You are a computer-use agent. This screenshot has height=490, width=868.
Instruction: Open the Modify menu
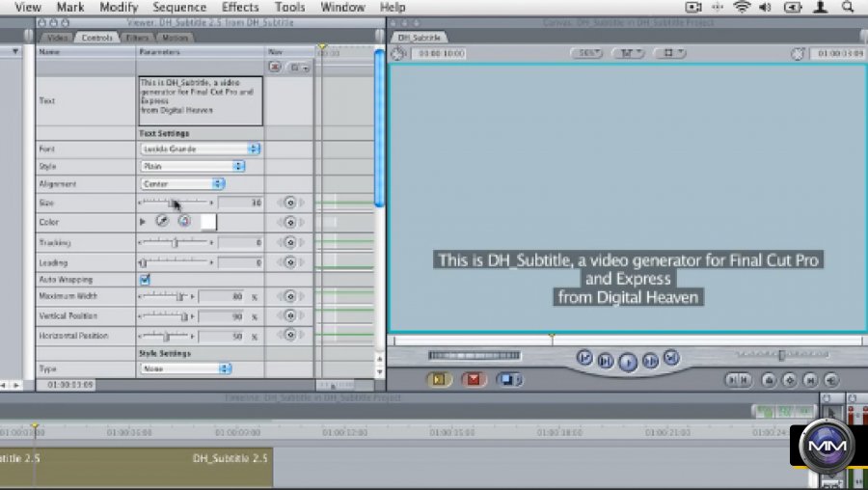click(119, 7)
